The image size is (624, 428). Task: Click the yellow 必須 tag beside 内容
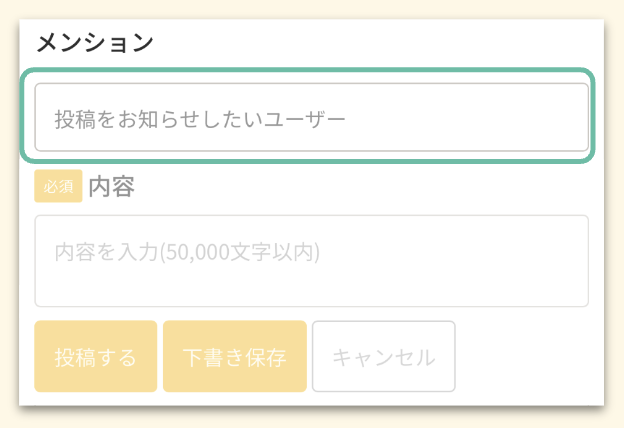(58, 186)
